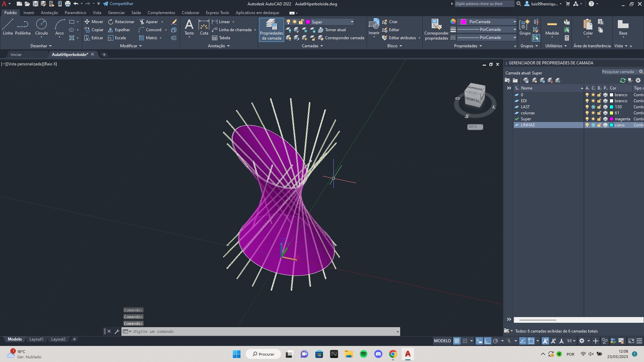
Task: Click the Medida utility tool
Action: (x=552, y=27)
